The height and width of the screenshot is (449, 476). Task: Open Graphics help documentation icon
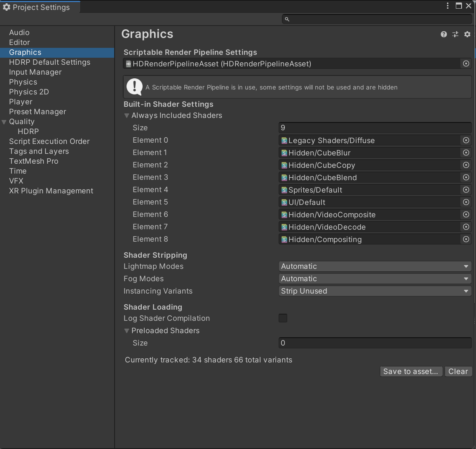[443, 34]
